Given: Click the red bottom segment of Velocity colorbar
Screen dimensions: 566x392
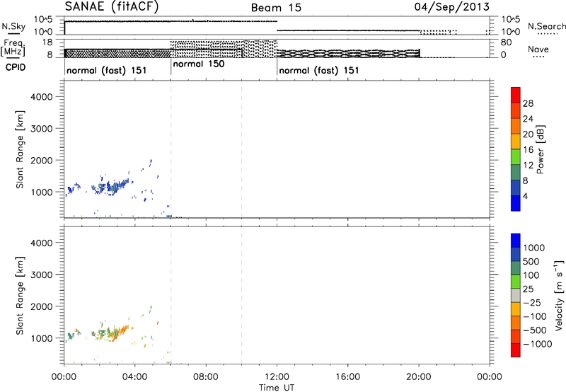Looking at the screenshot, I should [516, 350].
